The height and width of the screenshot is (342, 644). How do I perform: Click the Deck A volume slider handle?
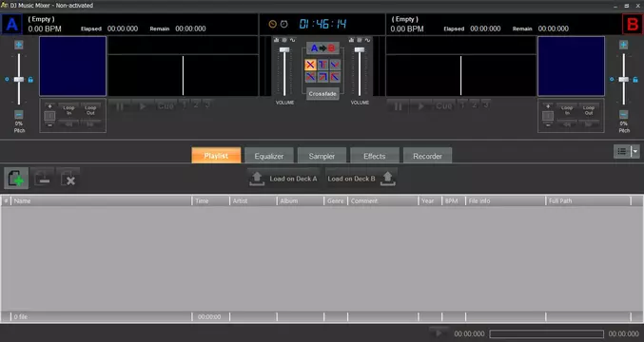click(284, 50)
